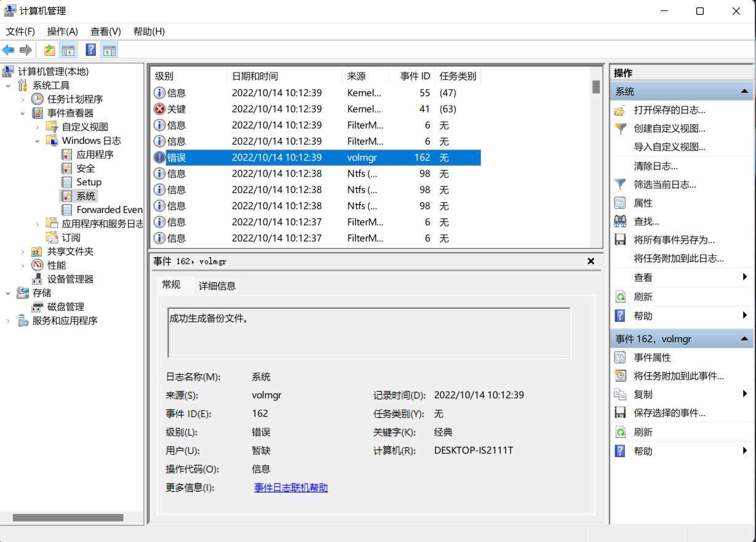Collapse the 事件查看器 node arrow
The height and width of the screenshot is (542, 756).
[x=23, y=113]
